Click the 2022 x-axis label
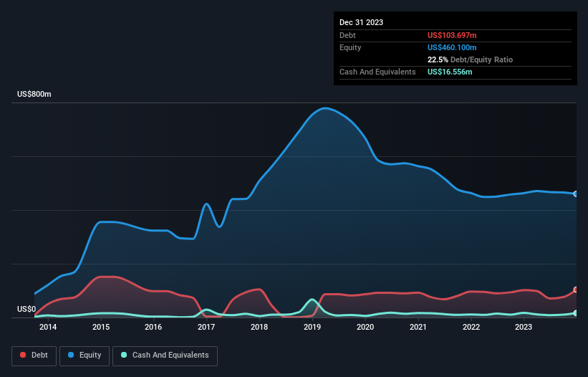 pos(471,327)
